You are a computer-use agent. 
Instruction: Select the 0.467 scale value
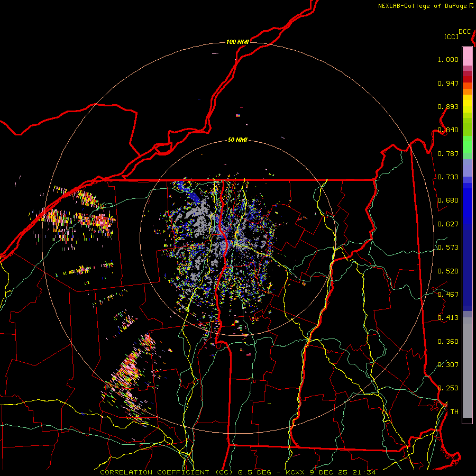click(x=448, y=295)
